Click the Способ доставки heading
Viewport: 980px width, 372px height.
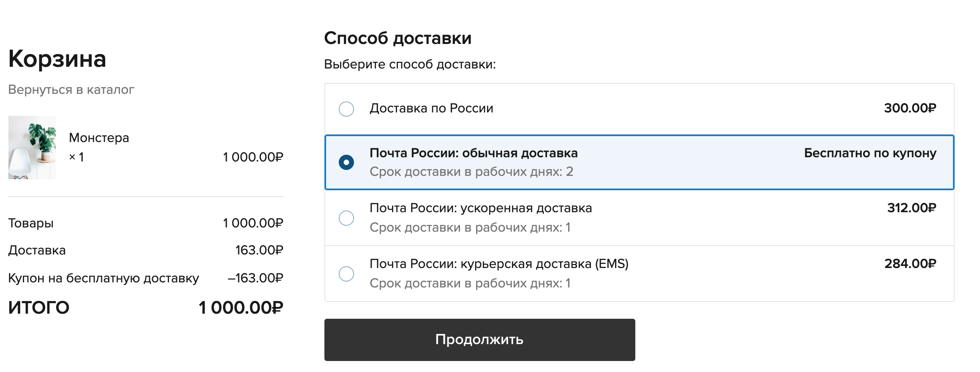coord(397,38)
